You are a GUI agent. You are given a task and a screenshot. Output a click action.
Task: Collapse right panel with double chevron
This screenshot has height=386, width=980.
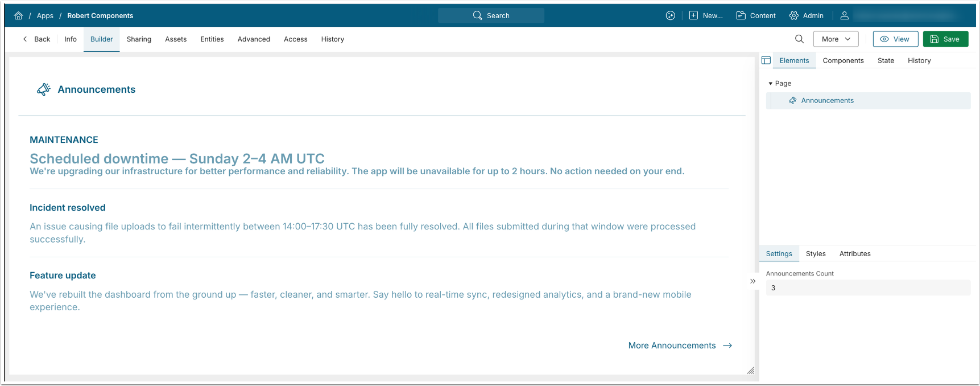pos(752,281)
